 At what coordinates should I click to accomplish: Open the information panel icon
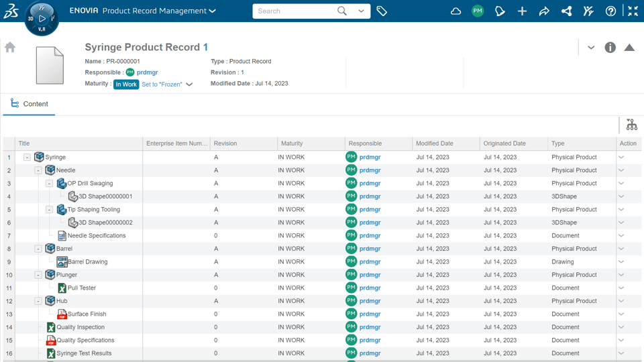pyautogui.click(x=610, y=48)
